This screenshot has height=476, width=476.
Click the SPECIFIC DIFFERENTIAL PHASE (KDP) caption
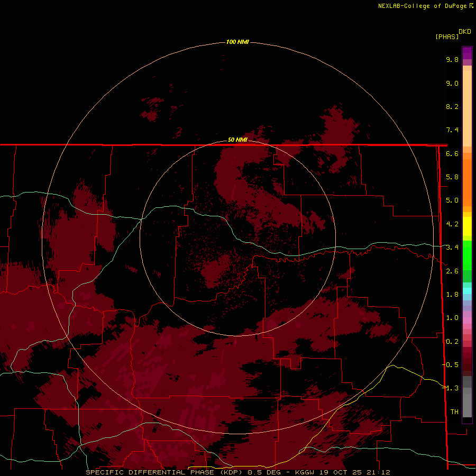pos(164,472)
